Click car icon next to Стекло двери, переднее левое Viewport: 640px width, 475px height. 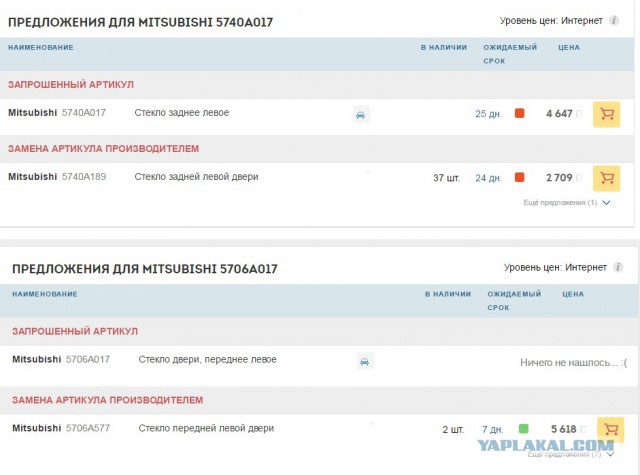(x=365, y=362)
